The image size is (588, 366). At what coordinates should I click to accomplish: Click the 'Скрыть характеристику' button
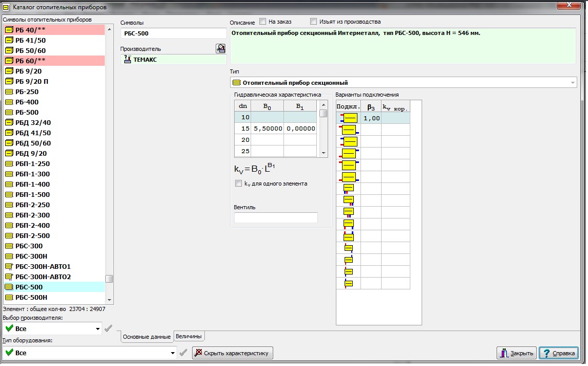pos(233,353)
